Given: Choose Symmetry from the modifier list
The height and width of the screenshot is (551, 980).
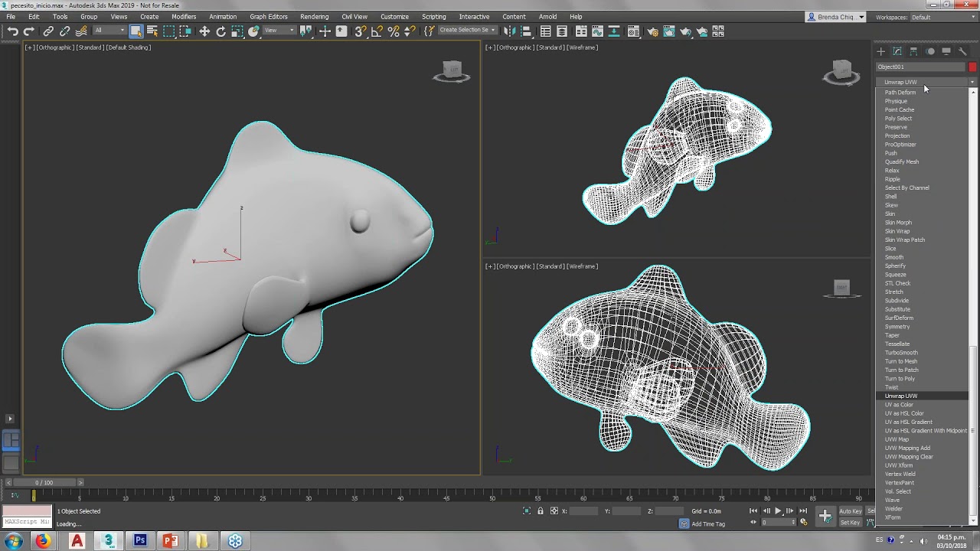Looking at the screenshot, I should (897, 327).
